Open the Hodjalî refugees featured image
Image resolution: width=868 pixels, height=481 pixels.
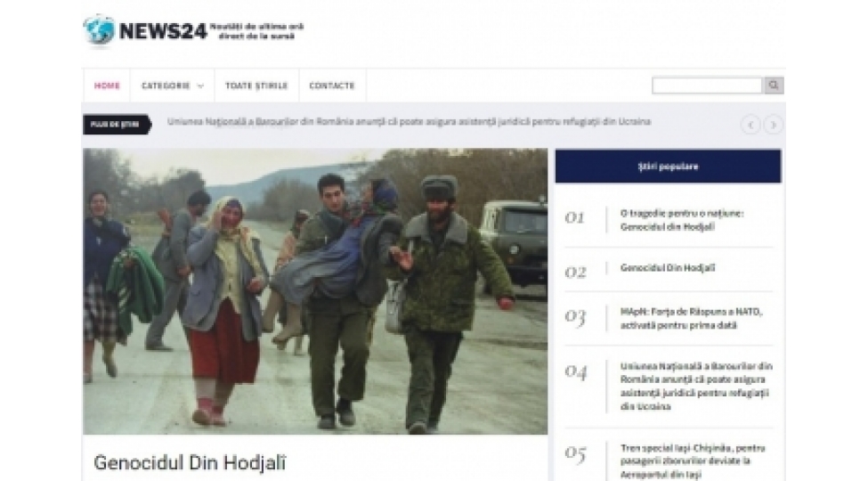315,291
